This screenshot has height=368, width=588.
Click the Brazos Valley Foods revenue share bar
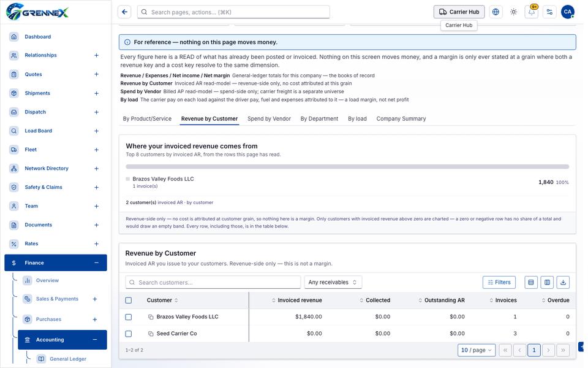(x=347, y=166)
